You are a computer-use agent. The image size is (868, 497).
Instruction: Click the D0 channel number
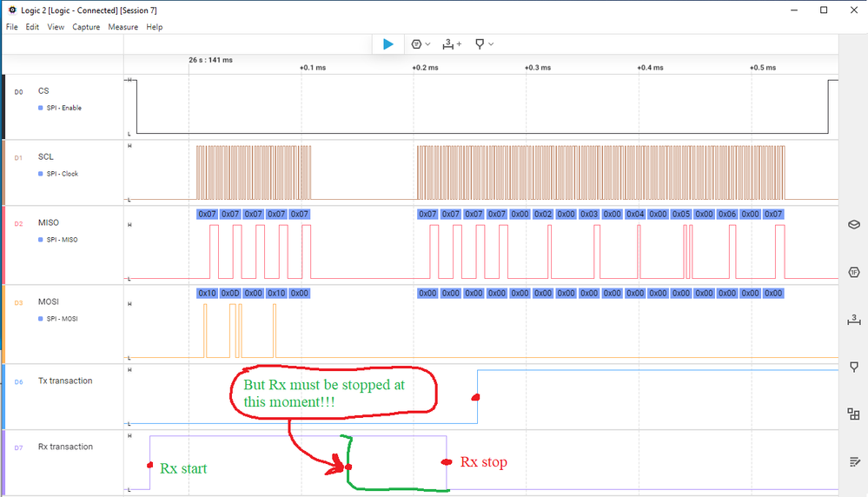(x=18, y=92)
